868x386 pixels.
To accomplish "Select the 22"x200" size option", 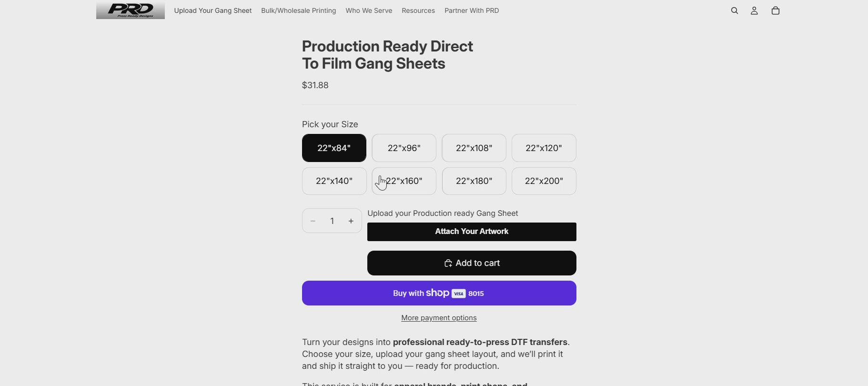I will coord(544,181).
